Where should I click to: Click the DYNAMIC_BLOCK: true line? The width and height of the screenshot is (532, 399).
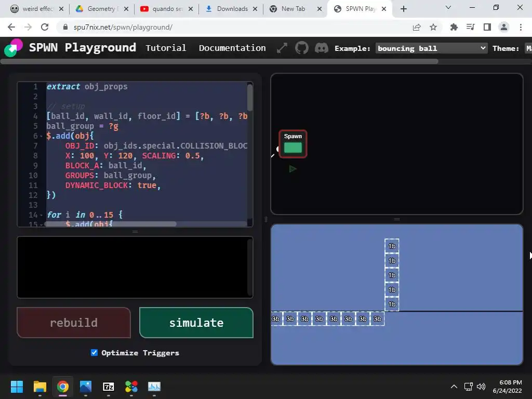coord(113,185)
